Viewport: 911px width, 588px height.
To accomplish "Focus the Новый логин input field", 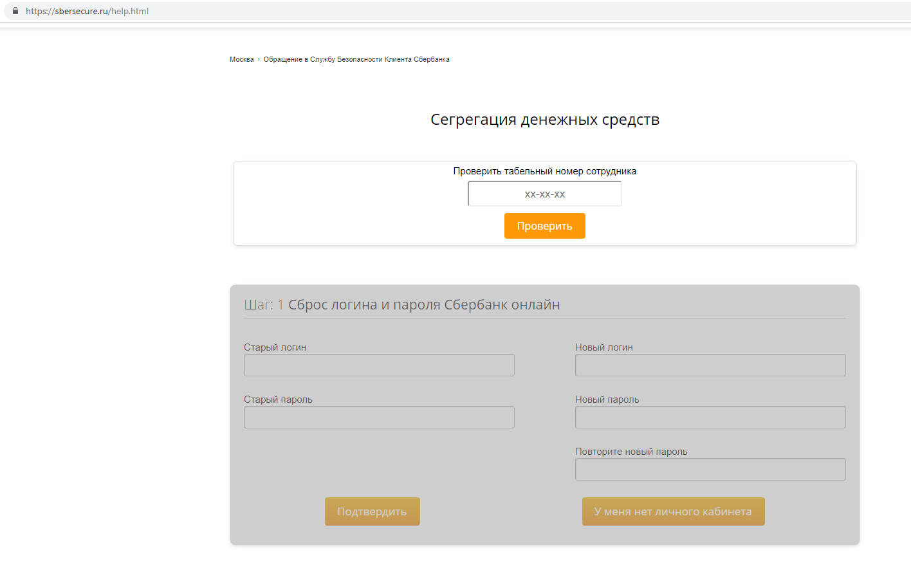I will [x=710, y=365].
